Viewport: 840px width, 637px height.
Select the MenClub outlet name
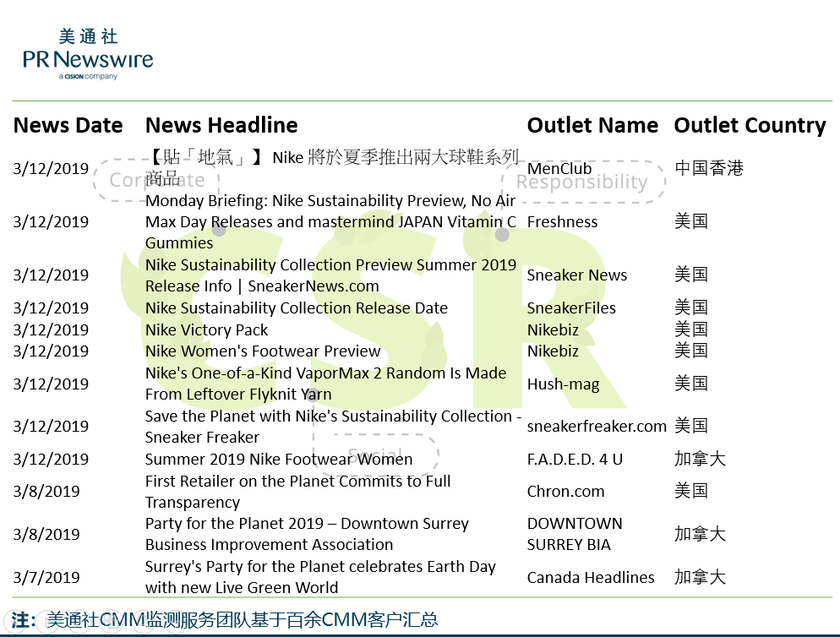click(559, 168)
